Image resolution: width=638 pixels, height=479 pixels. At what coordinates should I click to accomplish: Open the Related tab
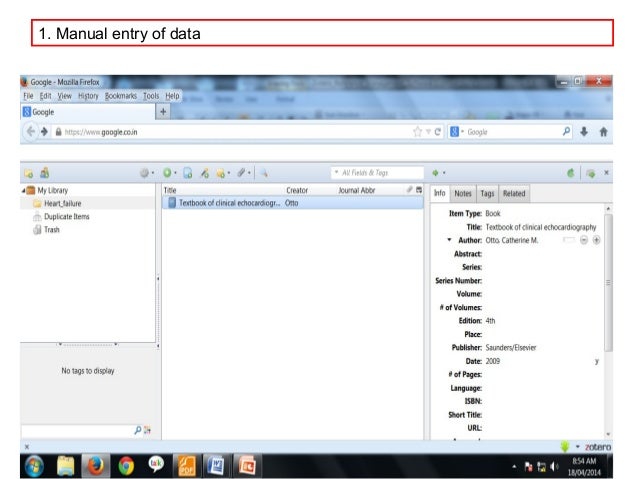(x=514, y=193)
